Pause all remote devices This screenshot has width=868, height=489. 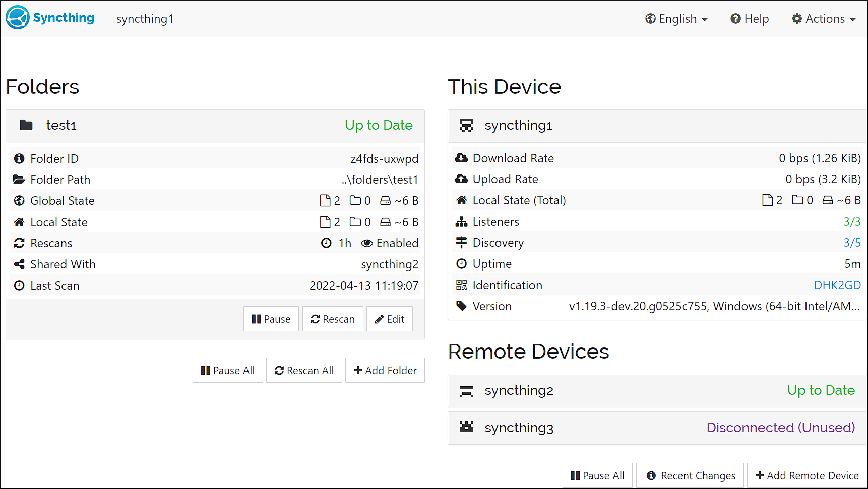[597, 475]
